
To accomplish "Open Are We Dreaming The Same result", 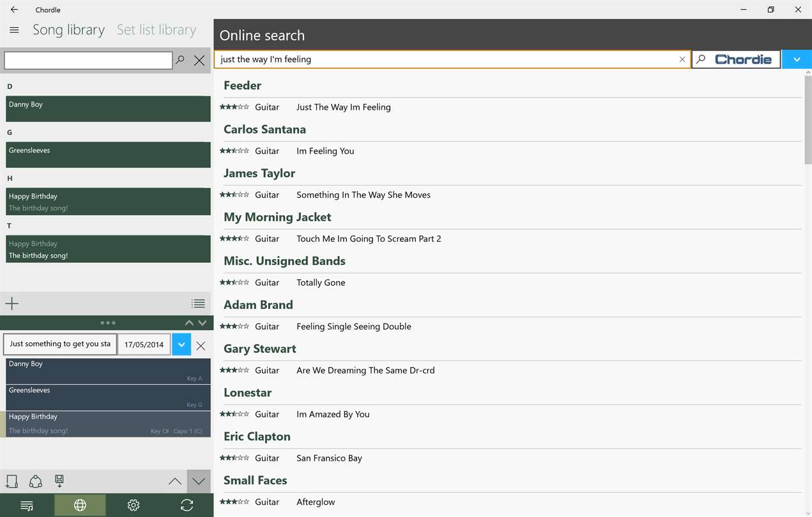I will click(x=365, y=370).
